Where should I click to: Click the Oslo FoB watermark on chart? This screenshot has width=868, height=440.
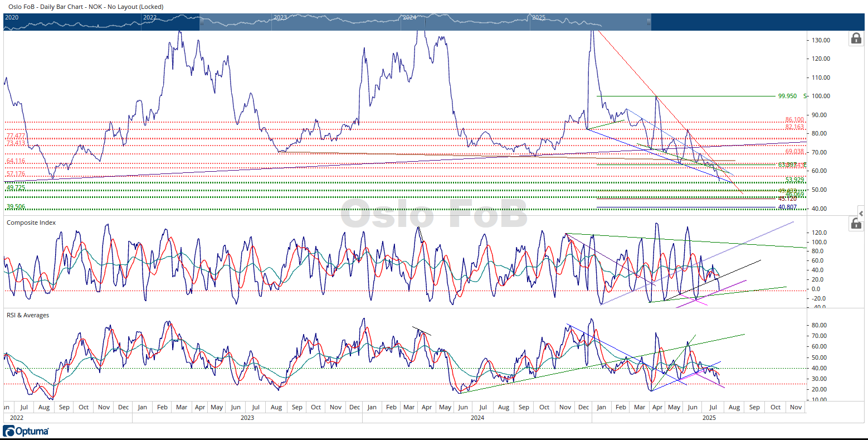(433, 214)
